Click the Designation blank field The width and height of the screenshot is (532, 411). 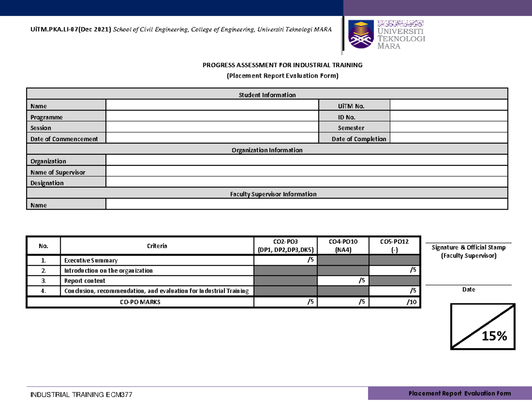[x=307, y=182]
